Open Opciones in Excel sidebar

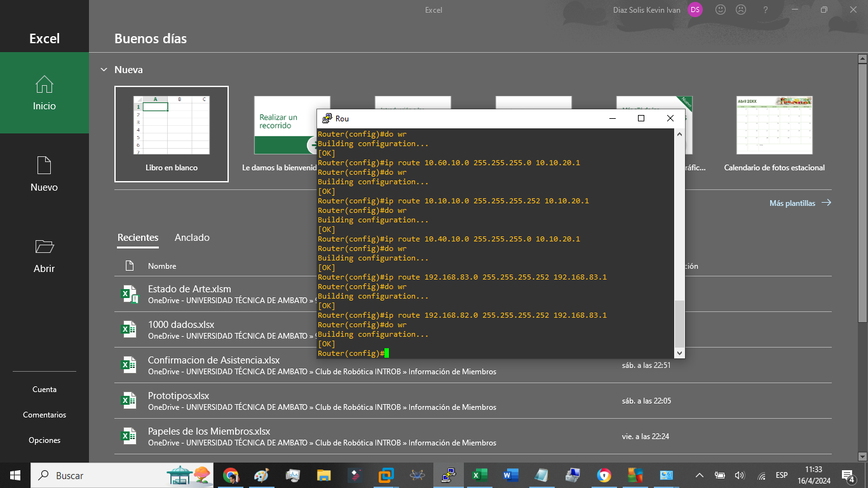pyautogui.click(x=44, y=440)
